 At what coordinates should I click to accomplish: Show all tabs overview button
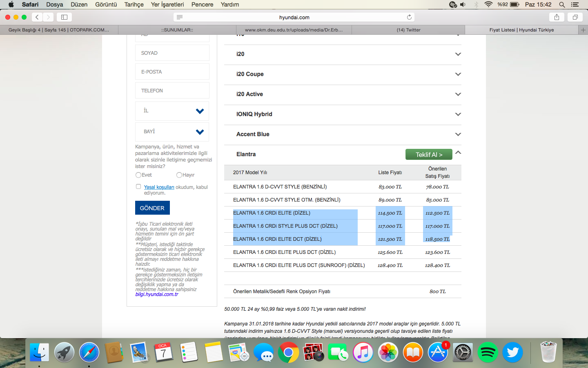pyautogui.click(x=575, y=17)
